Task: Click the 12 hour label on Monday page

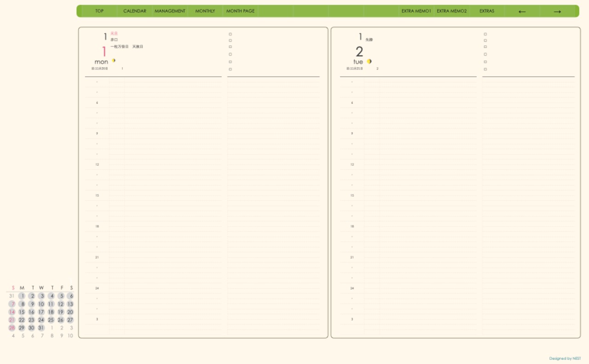Action: 97,165
